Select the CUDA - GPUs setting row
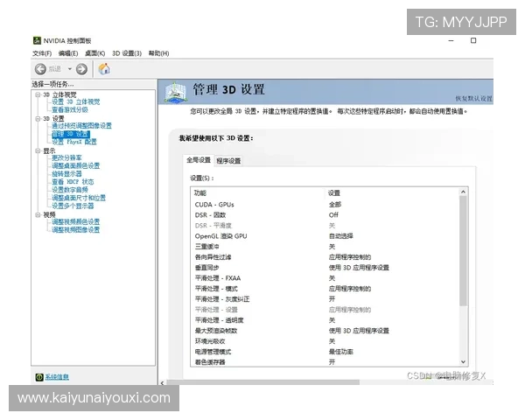This screenshot has width=525, height=420. pos(325,205)
